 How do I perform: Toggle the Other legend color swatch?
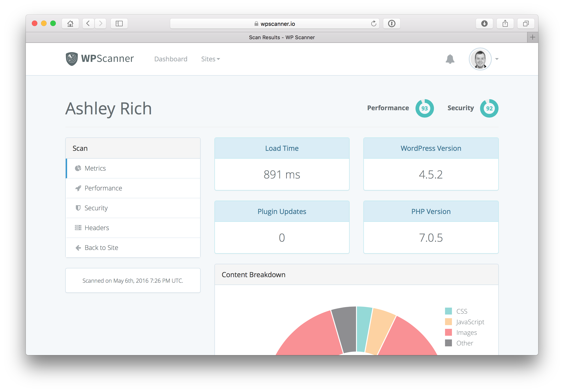click(x=448, y=343)
